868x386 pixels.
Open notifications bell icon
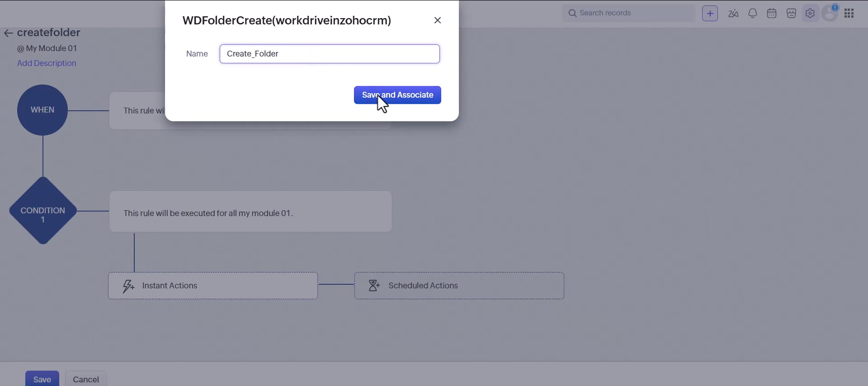[753, 14]
